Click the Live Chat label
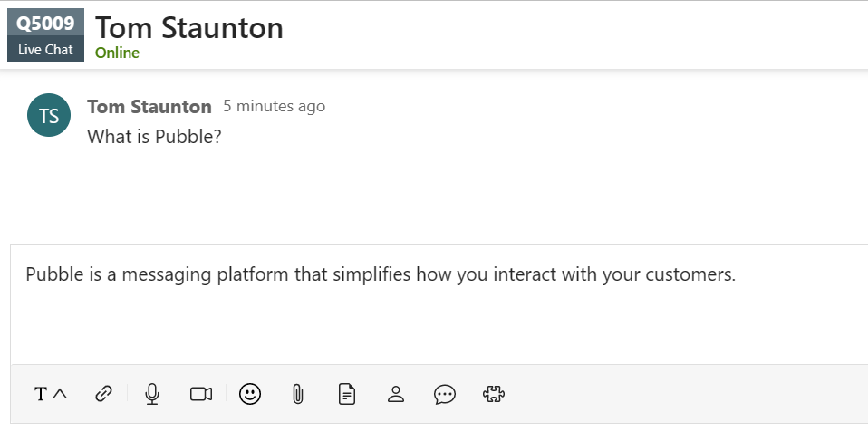The width and height of the screenshot is (868, 432). [45, 50]
